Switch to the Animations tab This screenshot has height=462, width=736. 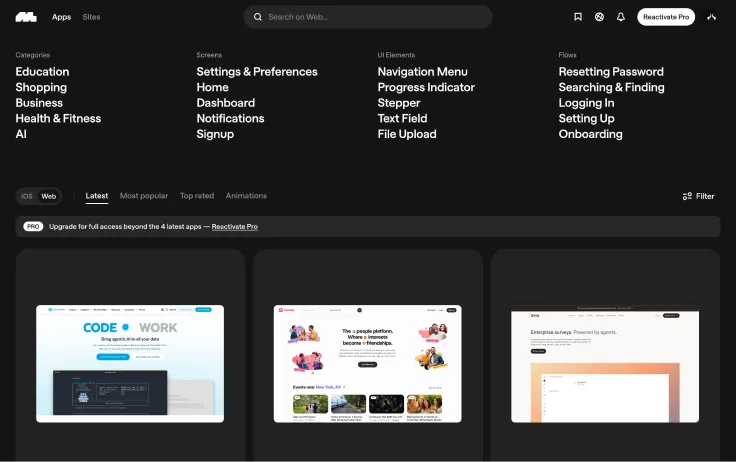pos(246,196)
